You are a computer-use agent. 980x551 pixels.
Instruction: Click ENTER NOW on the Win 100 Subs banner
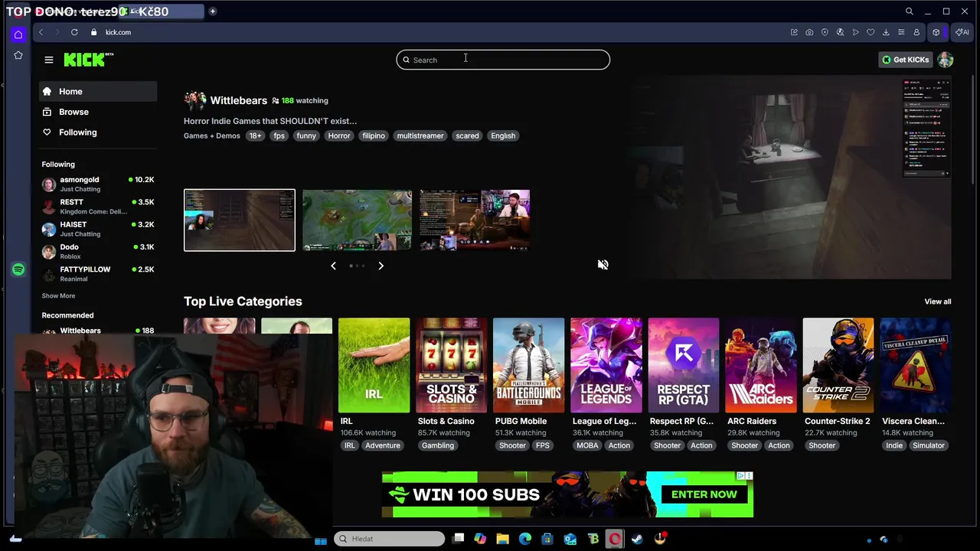point(704,494)
